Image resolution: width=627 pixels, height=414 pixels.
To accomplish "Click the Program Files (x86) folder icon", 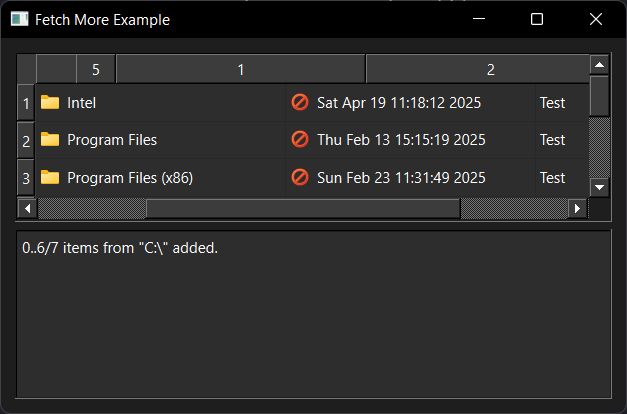I will coord(50,177).
